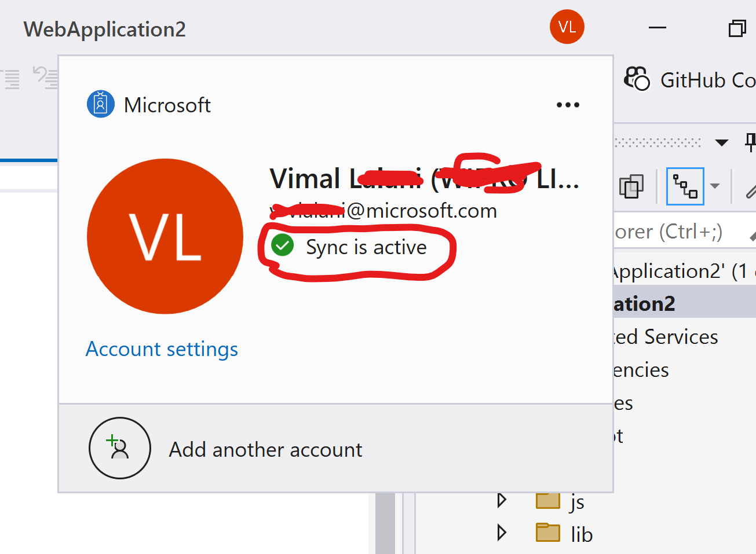The image size is (756, 554).
Task: Select Dependencies tree item
Action: (x=641, y=369)
